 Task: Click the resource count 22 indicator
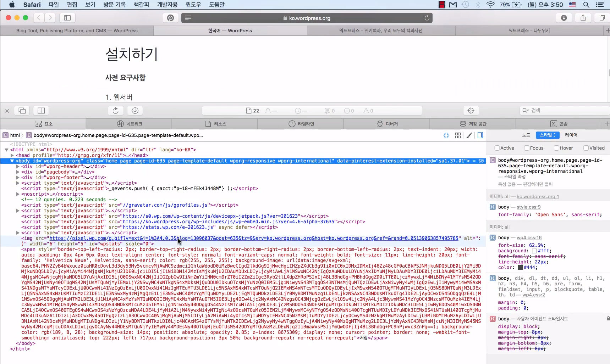[253, 111]
